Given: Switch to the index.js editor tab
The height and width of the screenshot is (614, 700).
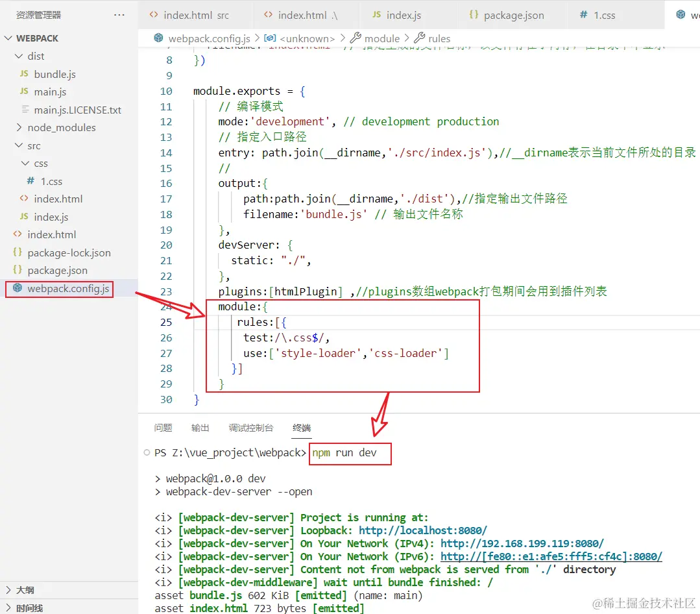Looking at the screenshot, I should pyautogui.click(x=407, y=15).
